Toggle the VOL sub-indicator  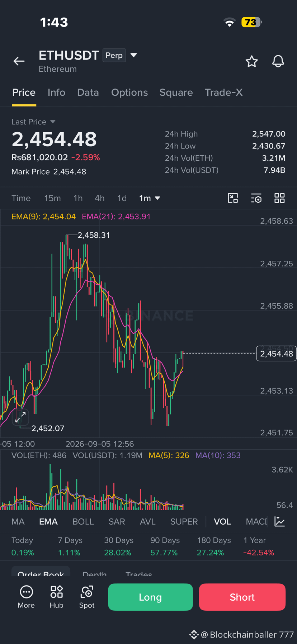[222, 521]
